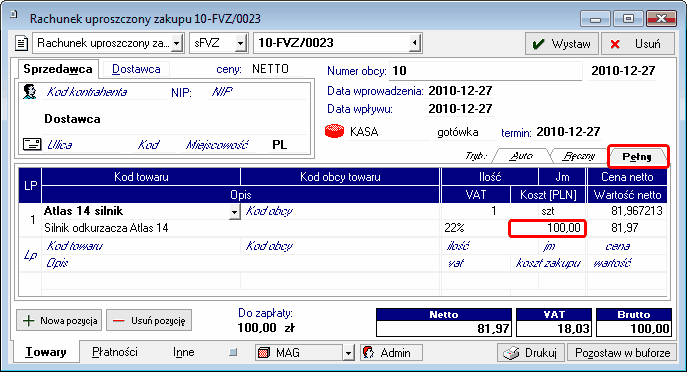Image resolution: width=687 pixels, height=372 pixels.
Task: Click the VAT total 18,03
Action: [554, 329]
